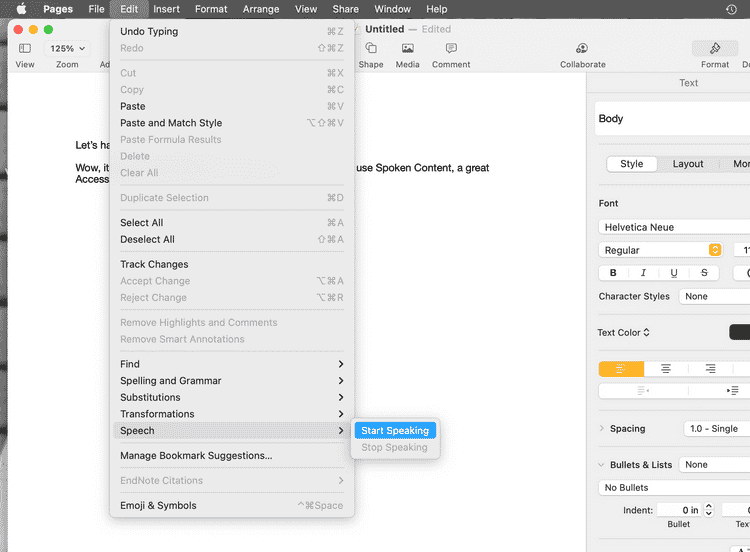Open the Media toolbar icon

pos(407,48)
